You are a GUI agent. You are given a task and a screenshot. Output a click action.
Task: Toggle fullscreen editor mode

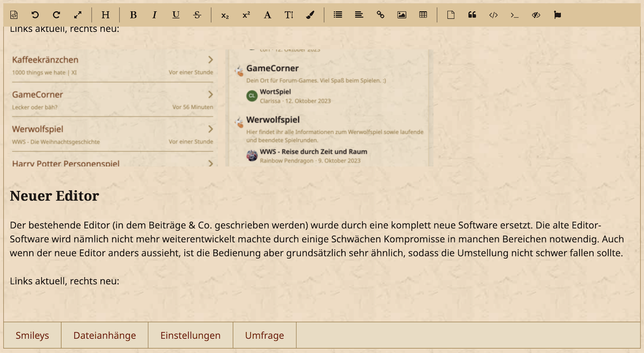coord(78,15)
